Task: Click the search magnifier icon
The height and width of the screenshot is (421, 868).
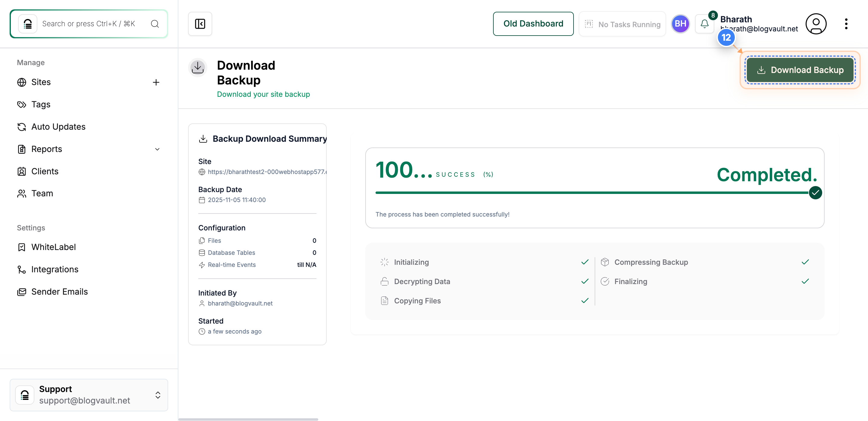Action: click(x=155, y=24)
